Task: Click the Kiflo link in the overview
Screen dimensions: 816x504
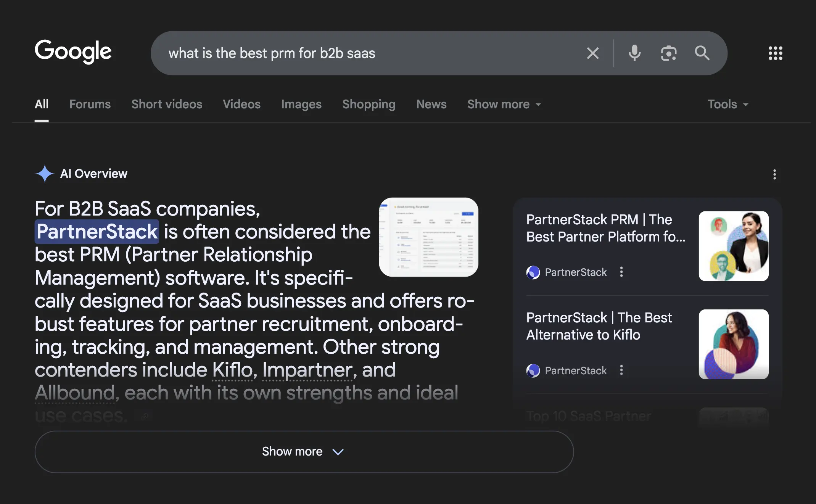Action: [233, 370]
